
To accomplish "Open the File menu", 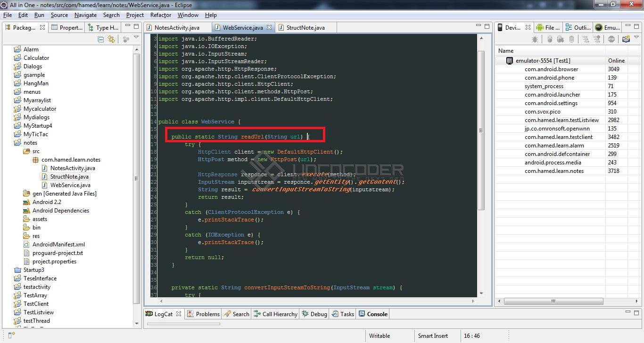I will pos(8,15).
